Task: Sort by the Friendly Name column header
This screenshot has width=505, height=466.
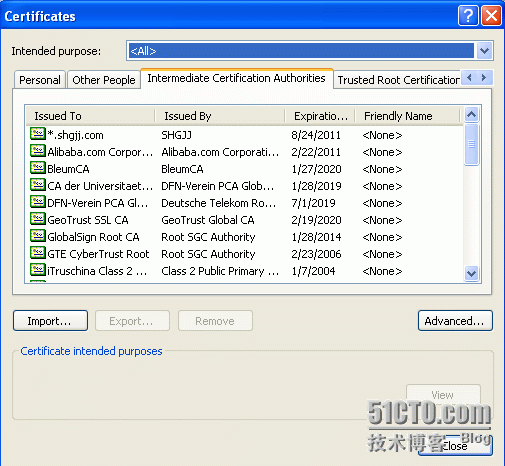Action: click(x=407, y=116)
